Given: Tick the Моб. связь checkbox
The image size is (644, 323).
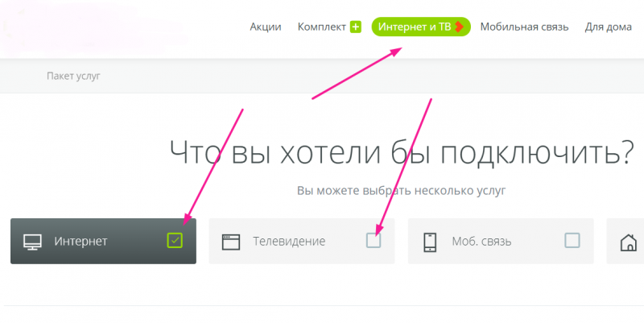Looking at the screenshot, I should coord(572,240).
